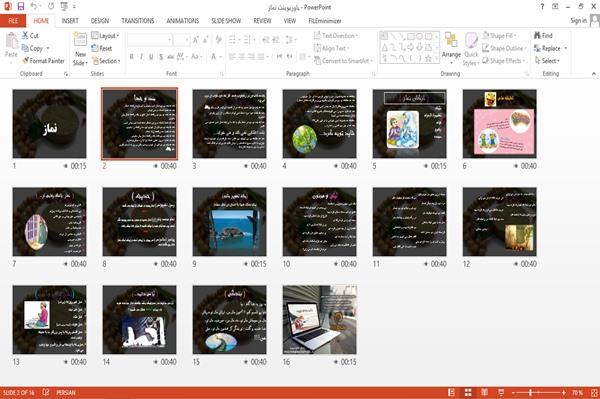Open Quick Styles gallery
The width and height of the screenshot is (600, 399).
pos(471,50)
